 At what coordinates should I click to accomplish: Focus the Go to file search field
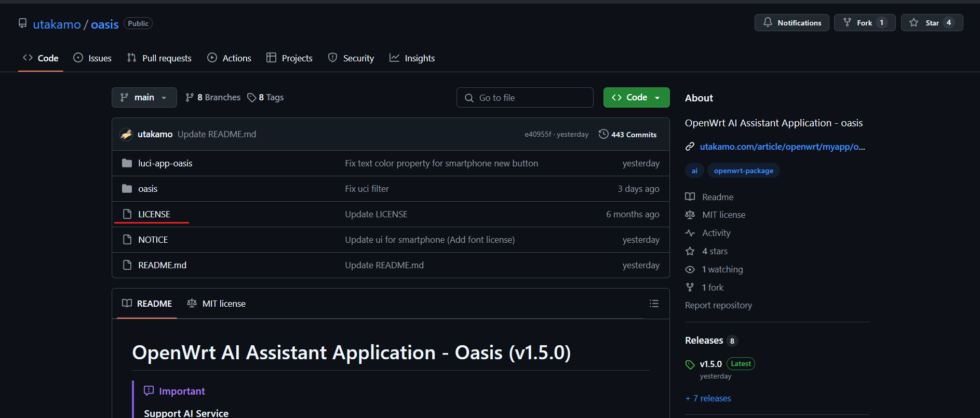click(525, 98)
